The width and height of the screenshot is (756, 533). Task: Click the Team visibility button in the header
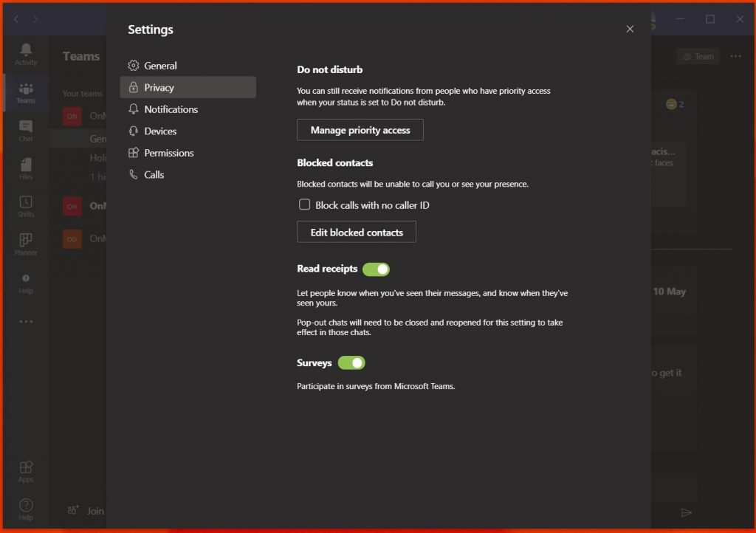click(x=698, y=56)
